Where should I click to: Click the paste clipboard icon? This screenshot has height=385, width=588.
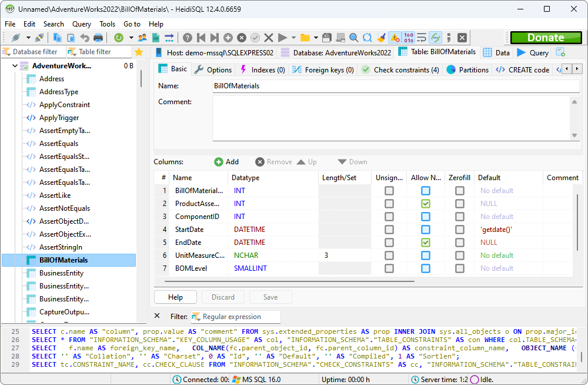(71, 38)
